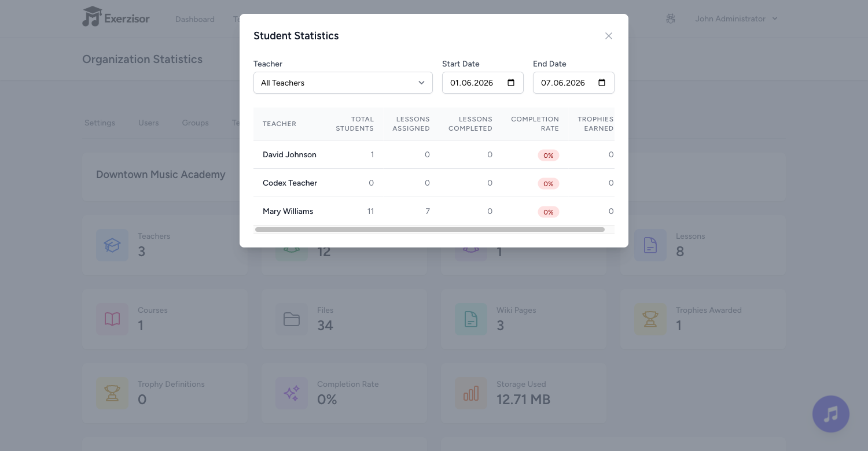Switch to the Users tab
Screen dimensions: 868x451
click(x=148, y=123)
